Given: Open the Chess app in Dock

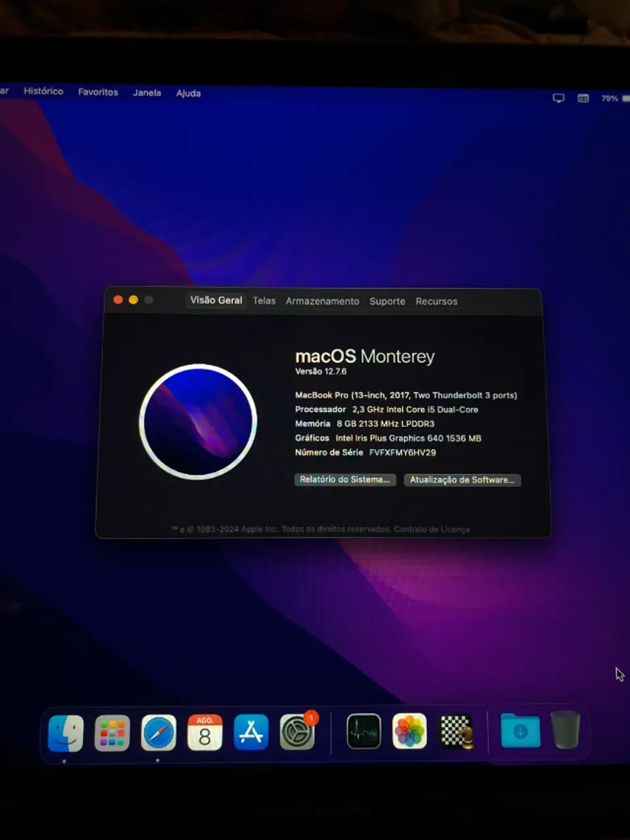Looking at the screenshot, I should [456, 731].
